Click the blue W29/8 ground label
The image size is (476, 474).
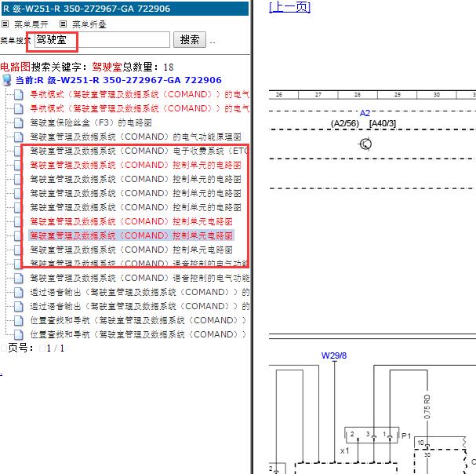[x=333, y=355]
